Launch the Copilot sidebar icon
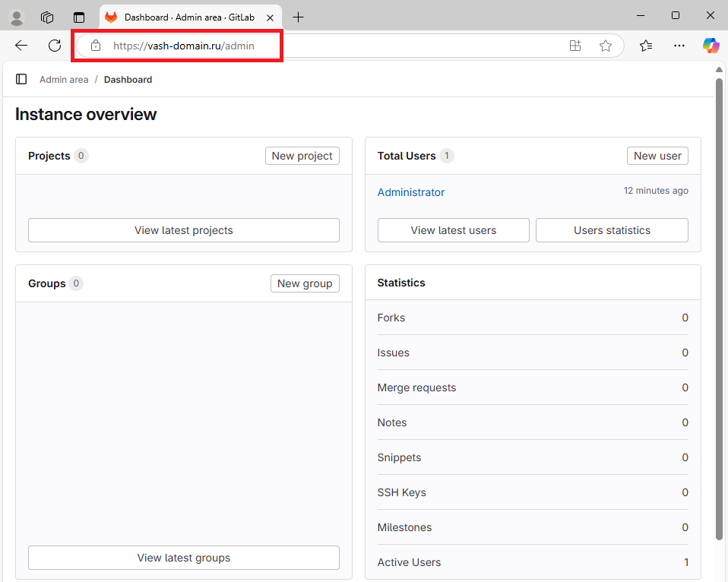The height and width of the screenshot is (582, 728). point(711,46)
